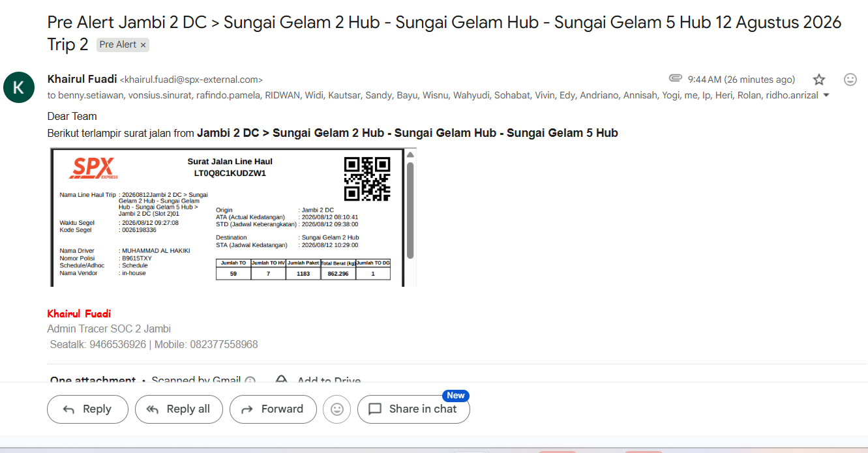Add an emoji reaction from the header
Screen dimensions: 868x453
(x=850, y=80)
